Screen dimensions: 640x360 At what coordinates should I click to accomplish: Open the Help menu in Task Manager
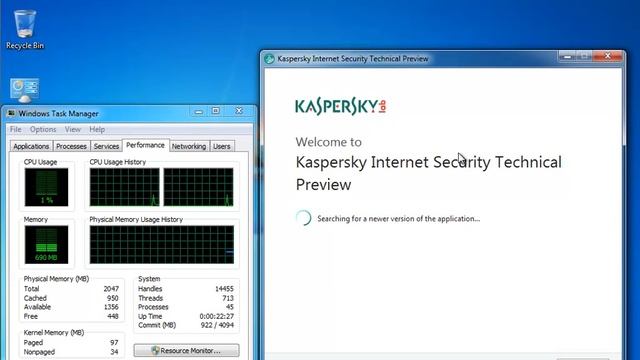[x=97, y=129]
